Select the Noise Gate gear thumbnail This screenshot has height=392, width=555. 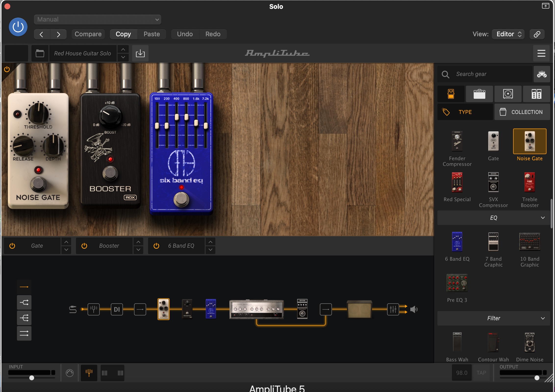coord(530,141)
